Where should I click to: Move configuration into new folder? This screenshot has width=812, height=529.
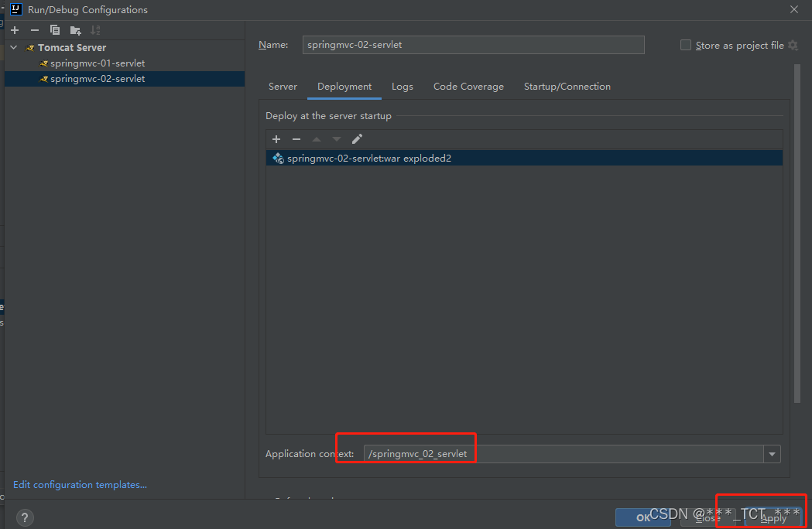click(x=76, y=30)
